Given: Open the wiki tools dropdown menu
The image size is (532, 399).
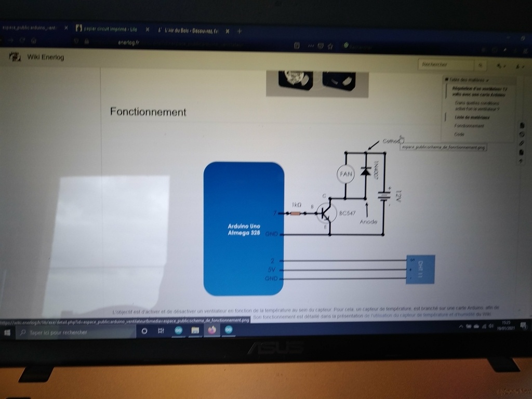Looking at the screenshot, I should tap(500, 66).
